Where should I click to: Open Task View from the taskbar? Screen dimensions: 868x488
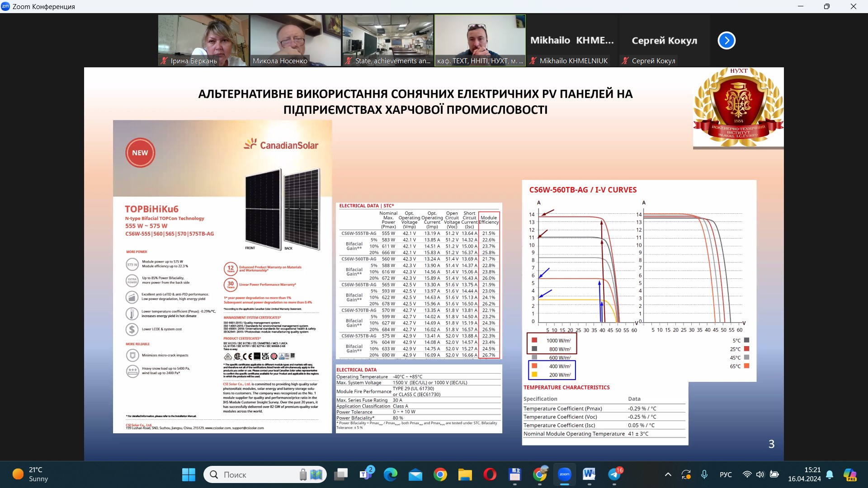coord(341,474)
